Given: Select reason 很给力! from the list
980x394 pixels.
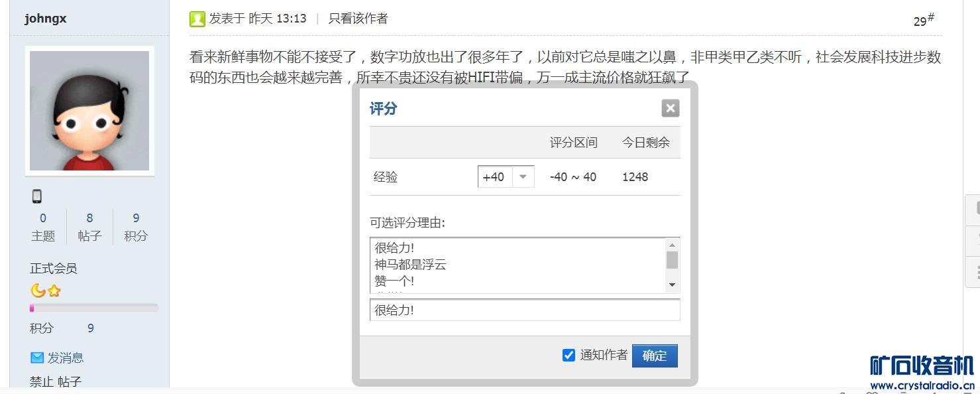Looking at the screenshot, I should click(394, 248).
